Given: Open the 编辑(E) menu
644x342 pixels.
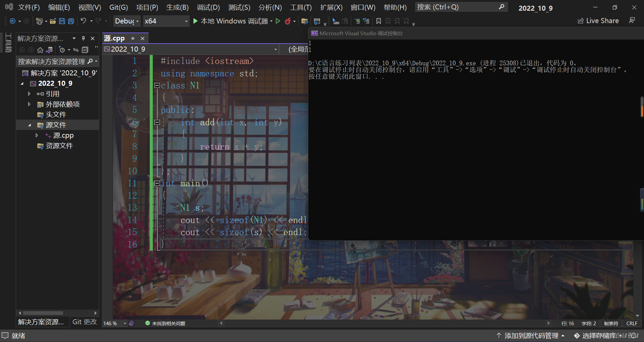Looking at the screenshot, I should [x=59, y=7].
